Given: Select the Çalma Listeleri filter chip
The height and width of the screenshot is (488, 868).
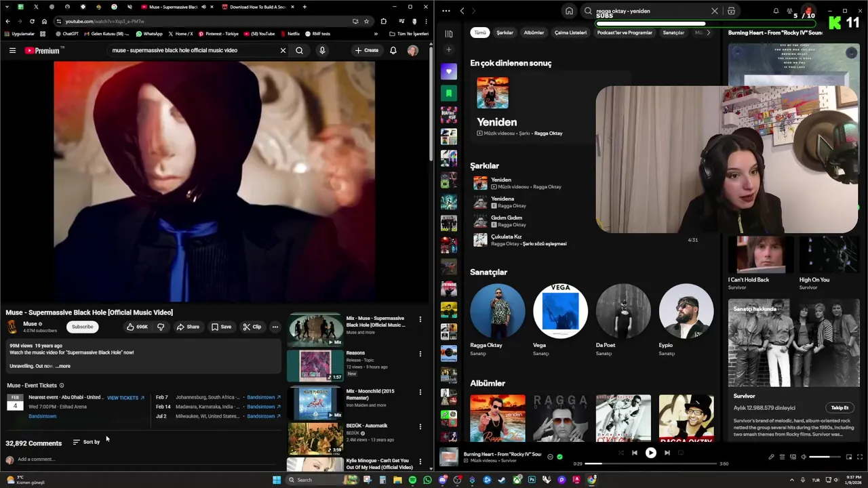Looking at the screenshot, I should (x=570, y=33).
